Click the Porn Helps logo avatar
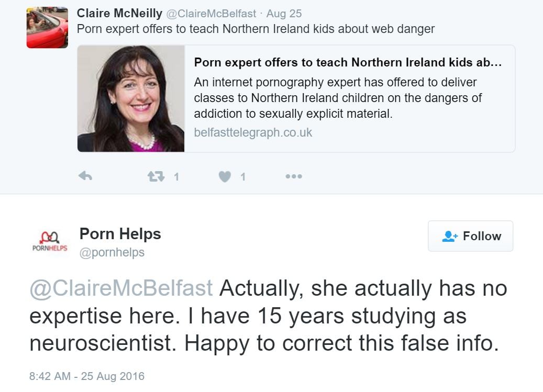Image resolution: width=543 pixels, height=392 pixels. click(50, 242)
